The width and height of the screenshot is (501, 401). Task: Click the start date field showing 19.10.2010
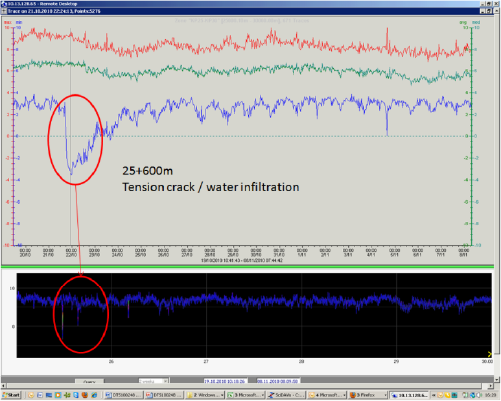pyautogui.click(x=225, y=381)
